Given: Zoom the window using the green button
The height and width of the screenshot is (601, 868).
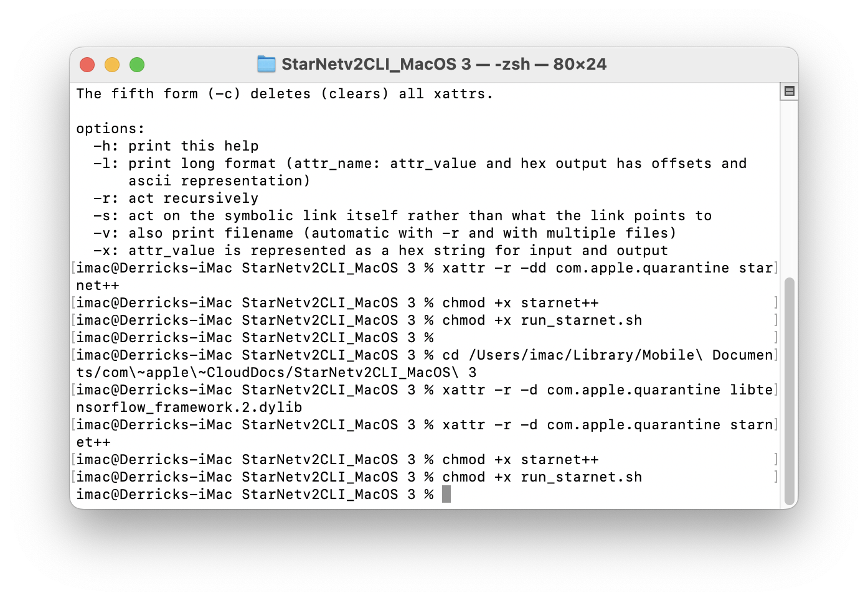Looking at the screenshot, I should 137,65.
